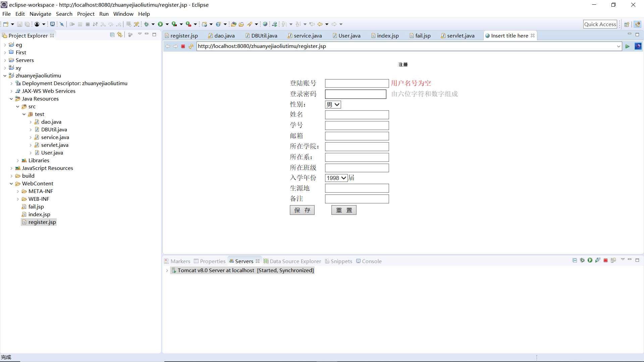Stop the Tomcat server with red square
Image resolution: width=644 pixels, height=362 pixels.
coord(605,260)
